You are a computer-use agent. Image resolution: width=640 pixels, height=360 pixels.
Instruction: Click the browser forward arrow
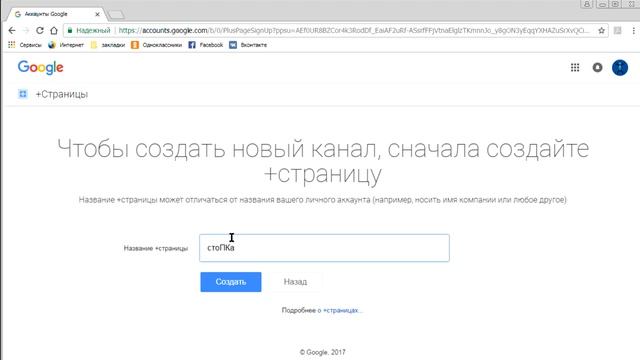click(26, 31)
